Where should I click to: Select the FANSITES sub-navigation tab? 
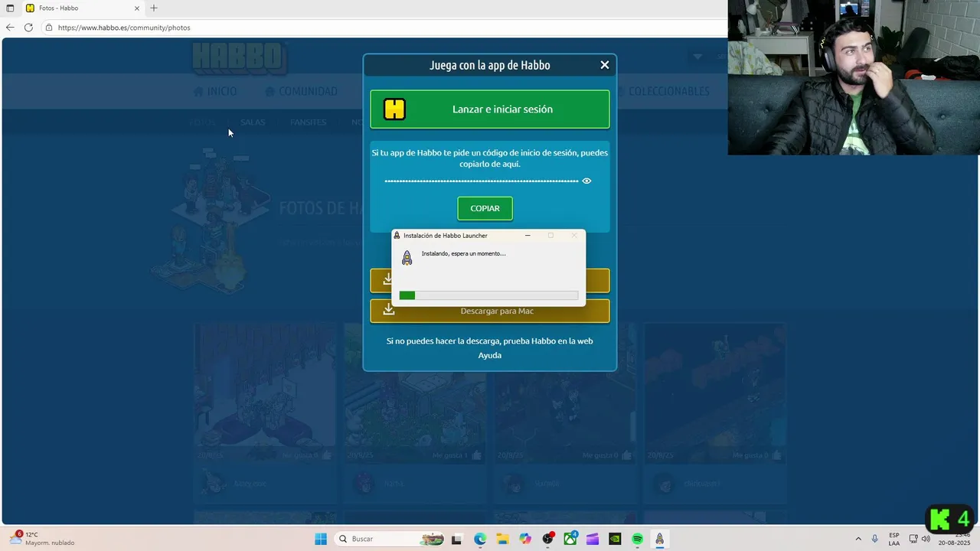[308, 122]
